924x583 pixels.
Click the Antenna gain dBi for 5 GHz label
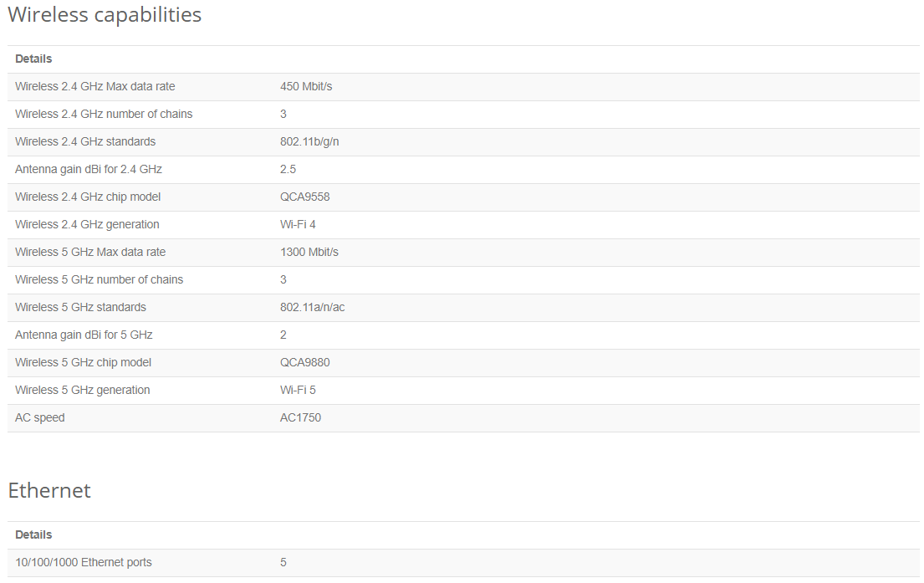click(84, 335)
